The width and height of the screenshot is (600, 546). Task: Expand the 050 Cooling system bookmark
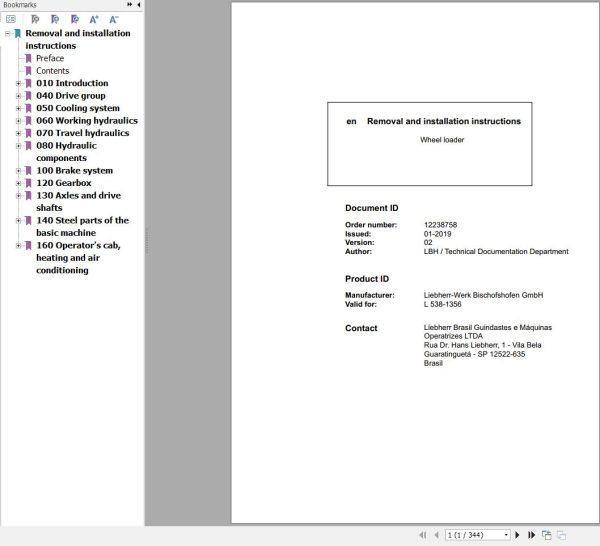click(x=18, y=108)
